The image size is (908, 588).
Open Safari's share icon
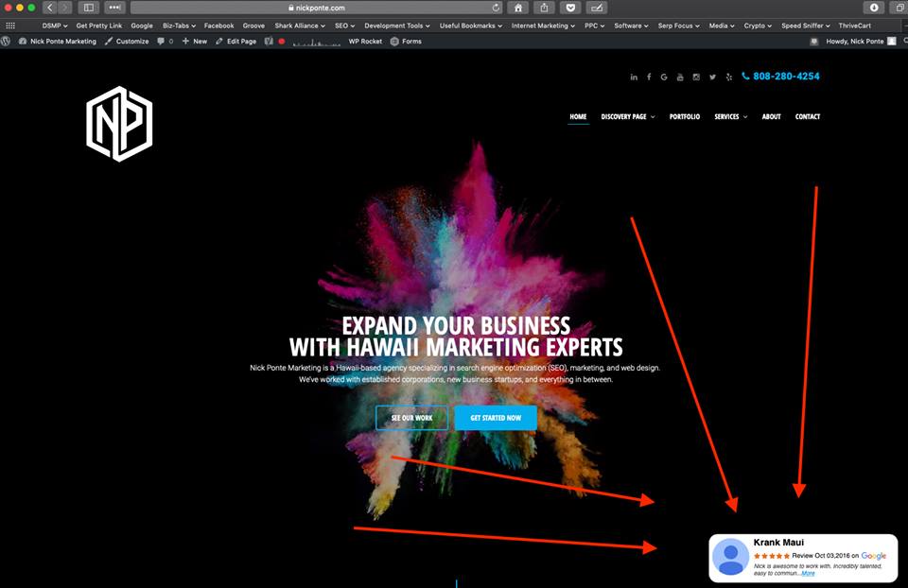545,8
